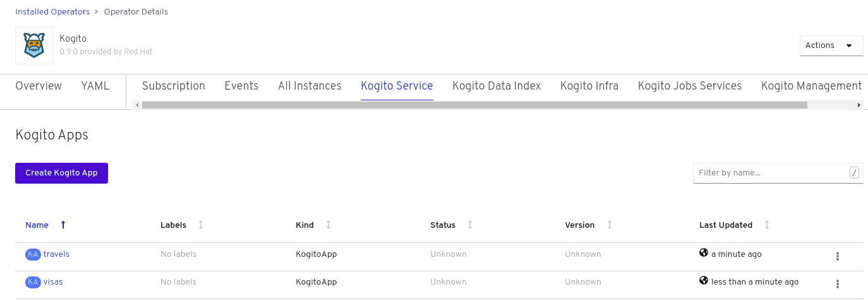868x301 pixels.
Task: Open kebab menu for visas row
Action: click(x=838, y=284)
